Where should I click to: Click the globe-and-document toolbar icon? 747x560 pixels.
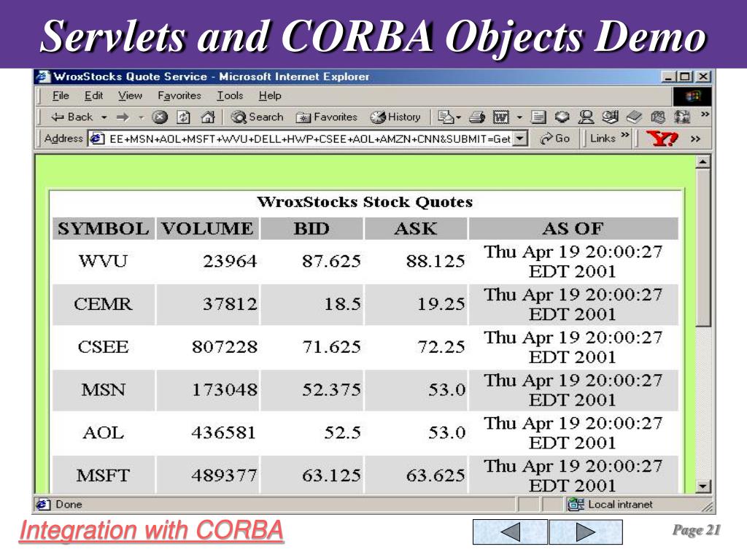click(x=611, y=117)
